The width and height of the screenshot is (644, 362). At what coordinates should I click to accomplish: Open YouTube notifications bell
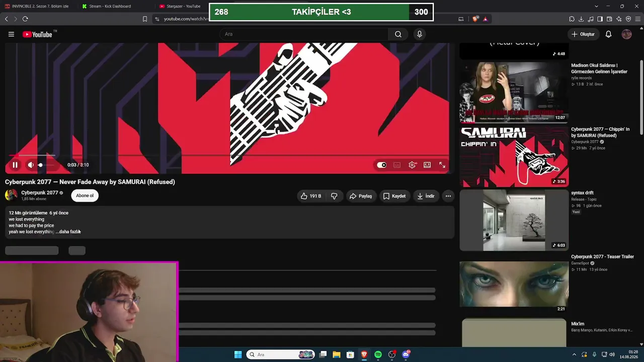(608, 34)
